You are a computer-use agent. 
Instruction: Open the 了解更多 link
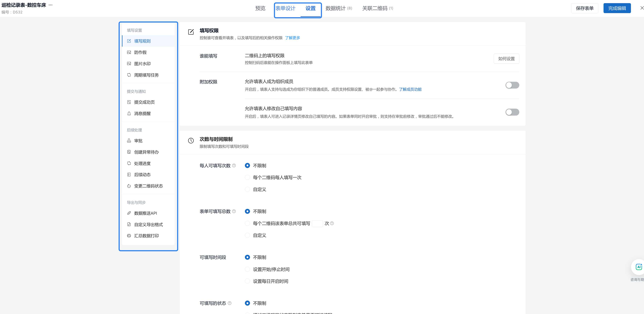pyautogui.click(x=293, y=38)
